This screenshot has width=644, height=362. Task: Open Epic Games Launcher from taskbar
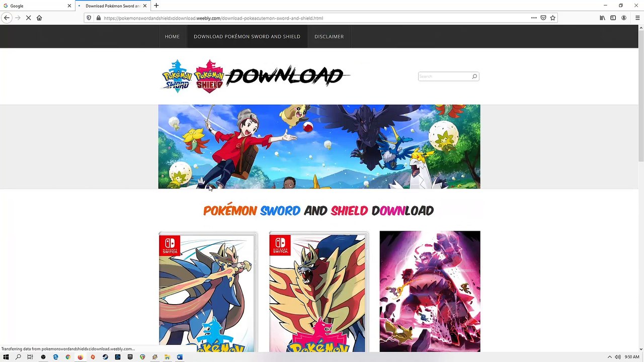[x=130, y=357]
